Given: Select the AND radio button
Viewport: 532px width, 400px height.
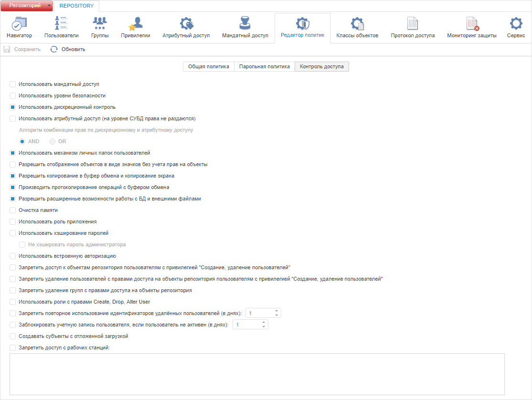Looking at the screenshot, I should [22, 141].
